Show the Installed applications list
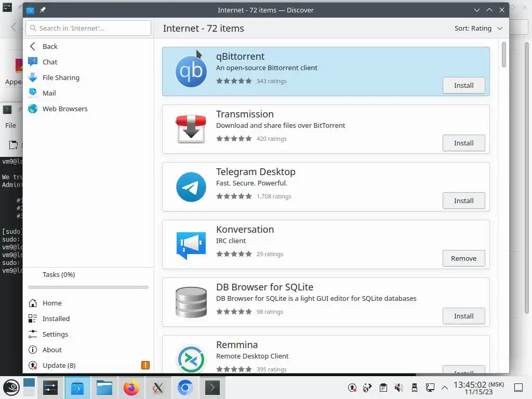This screenshot has width=532, height=399. click(x=88, y=318)
